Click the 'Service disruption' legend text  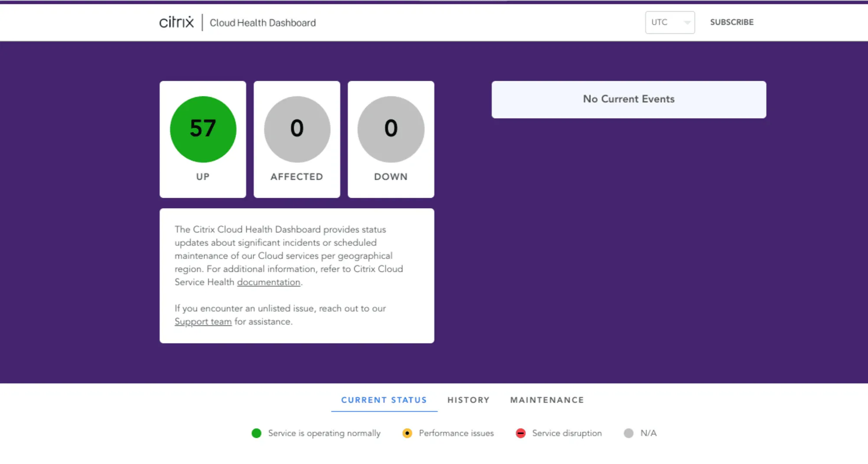point(567,433)
